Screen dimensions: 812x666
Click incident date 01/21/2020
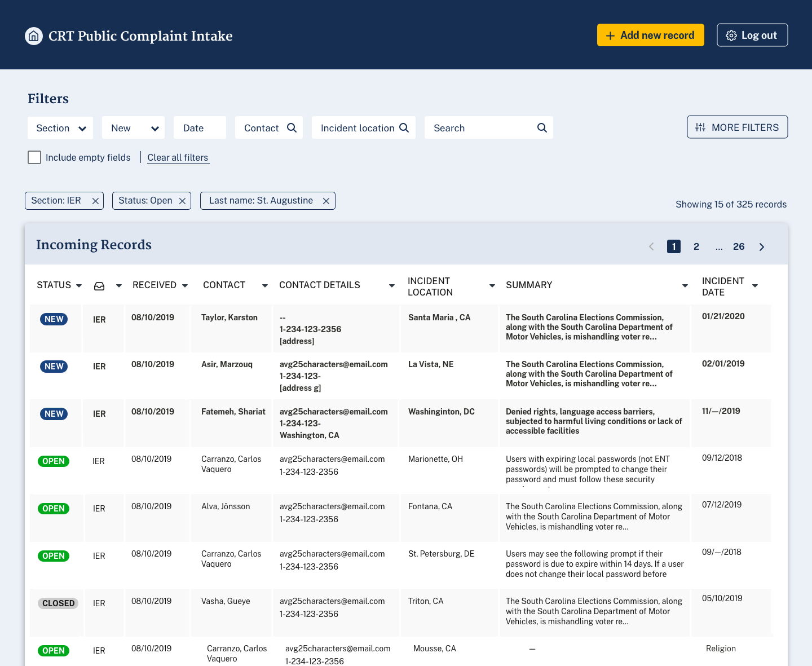[723, 316]
